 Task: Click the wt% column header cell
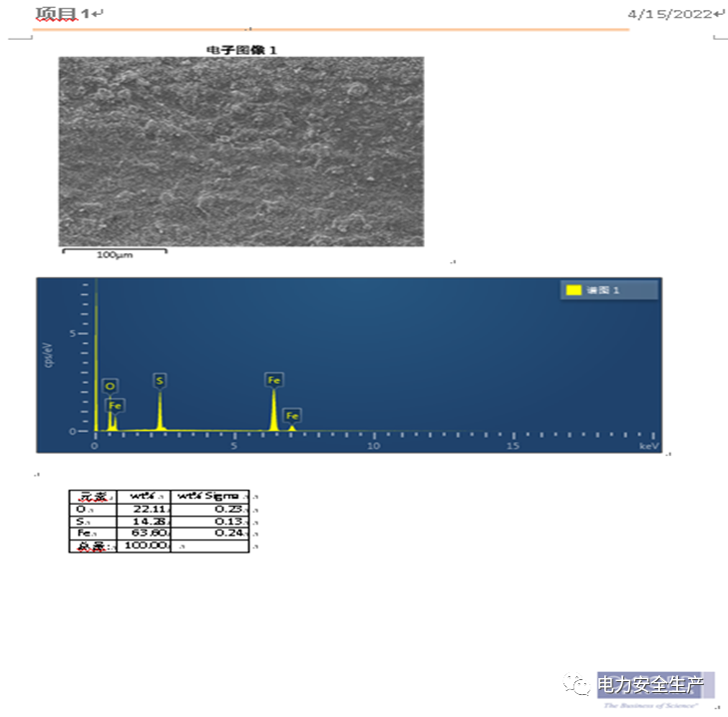[x=144, y=497]
